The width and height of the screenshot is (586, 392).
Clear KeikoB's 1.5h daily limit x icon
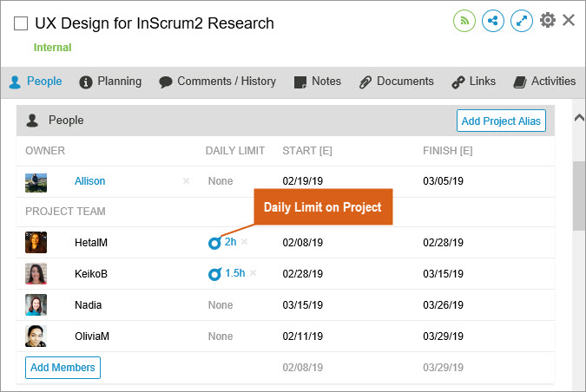[253, 273]
